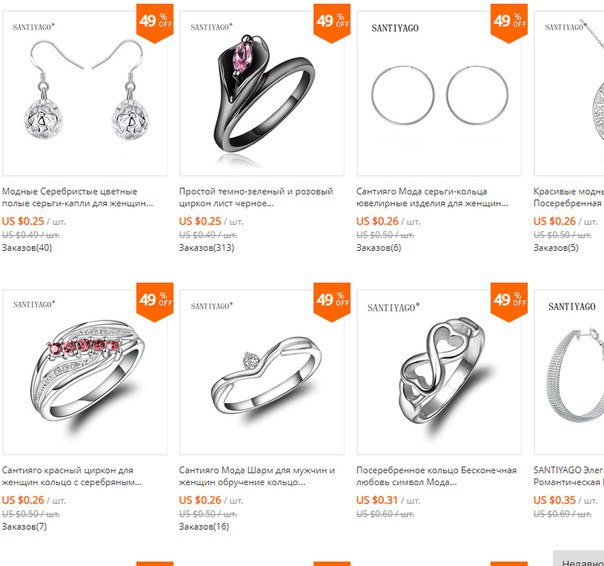Click the 49% OFF badge on black ring
604x566 pixels.
point(332,23)
